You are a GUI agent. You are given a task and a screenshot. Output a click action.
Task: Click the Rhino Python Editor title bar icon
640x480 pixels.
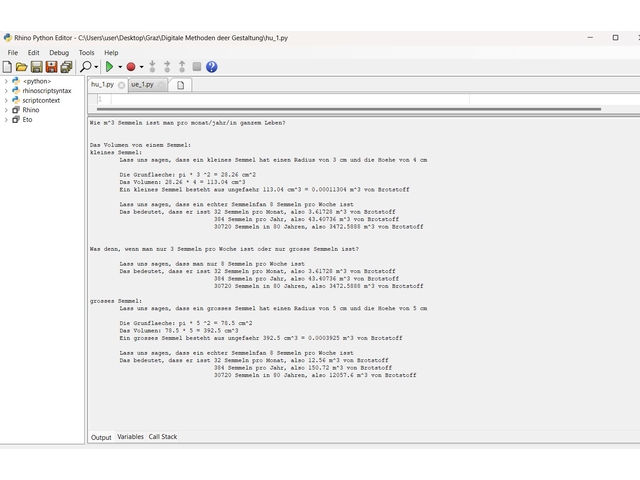point(7,38)
